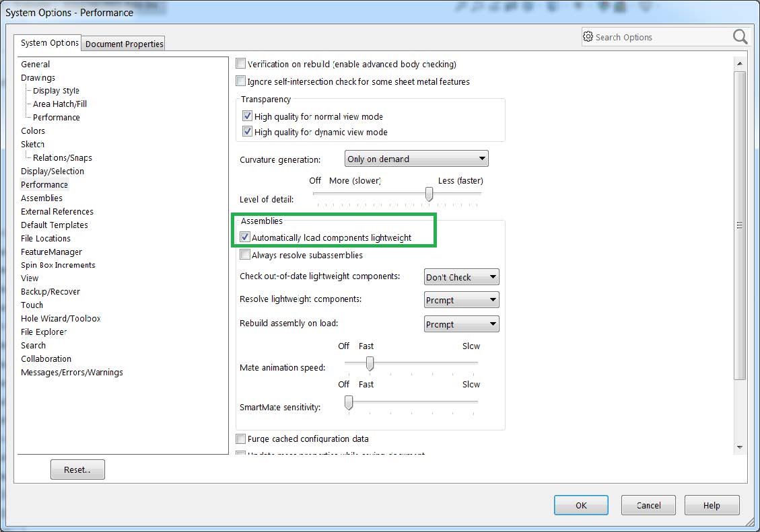Viewport: 760px width, 532px height.
Task: Disable High quality for normal view mode
Action: click(247, 116)
